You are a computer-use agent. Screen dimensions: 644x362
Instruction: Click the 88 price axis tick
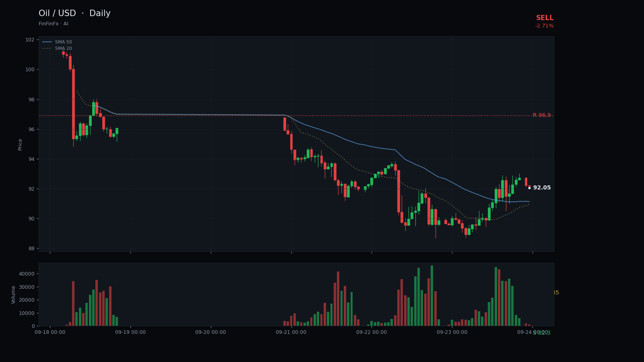pos(31,249)
